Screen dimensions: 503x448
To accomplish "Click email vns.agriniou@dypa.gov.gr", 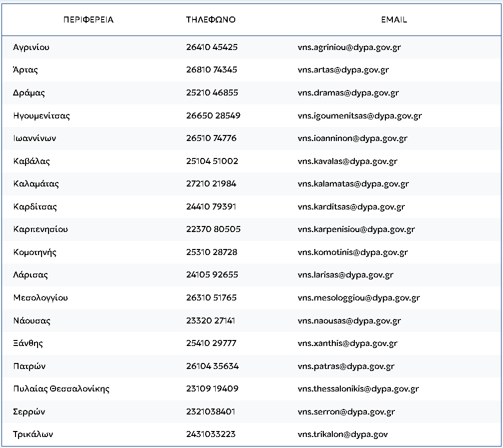I will click(x=349, y=47).
